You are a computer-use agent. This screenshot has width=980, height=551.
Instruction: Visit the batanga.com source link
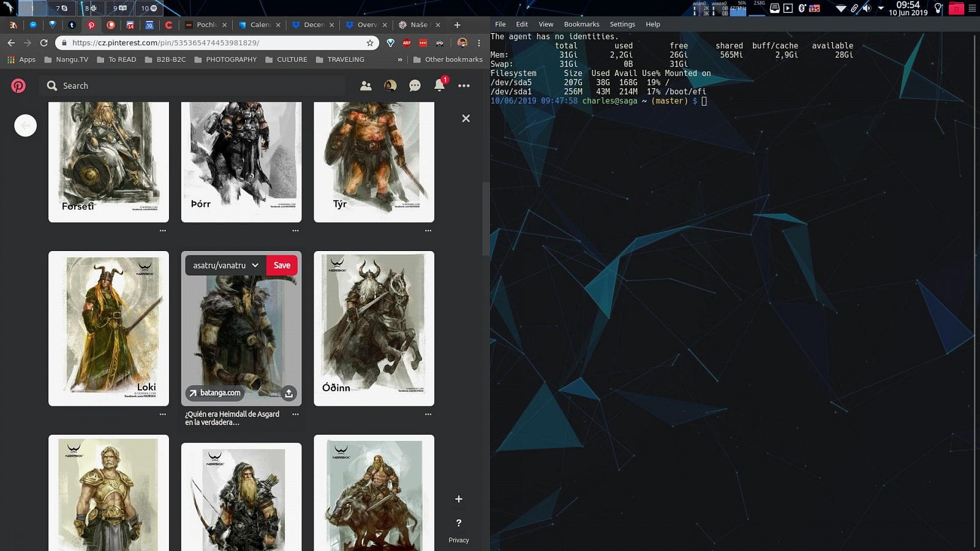[x=215, y=393]
